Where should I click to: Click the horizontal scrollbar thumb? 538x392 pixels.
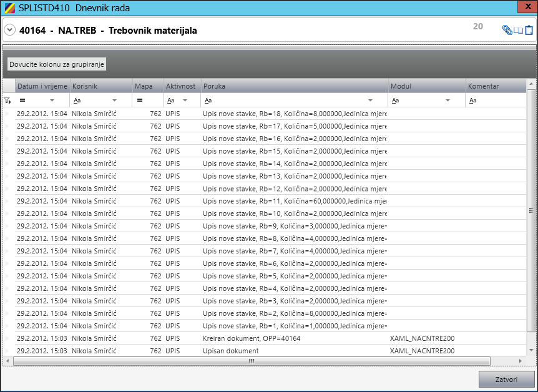pyautogui.click(x=252, y=361)
